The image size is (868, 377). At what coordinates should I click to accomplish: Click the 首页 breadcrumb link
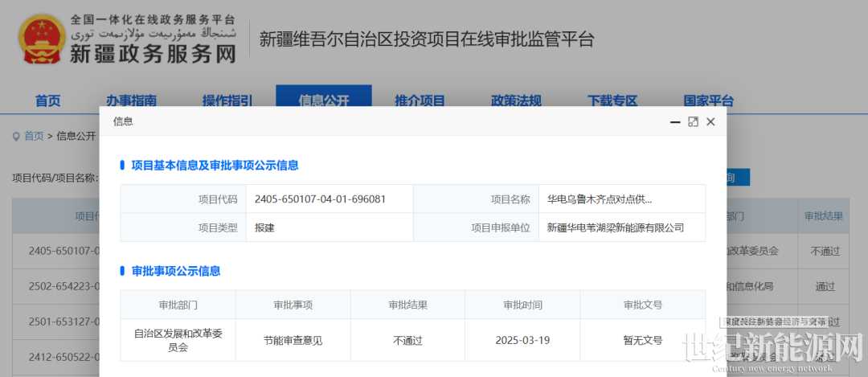[34, 136]
